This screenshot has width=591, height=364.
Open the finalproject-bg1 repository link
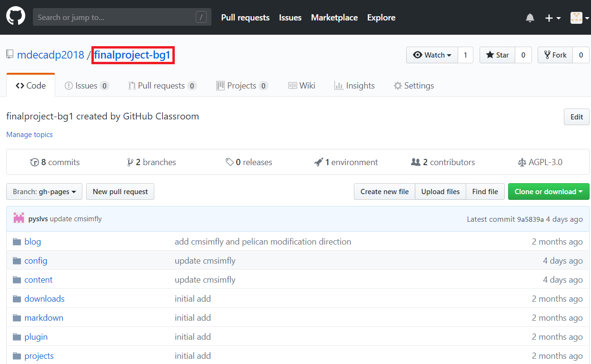coord(132,55)
